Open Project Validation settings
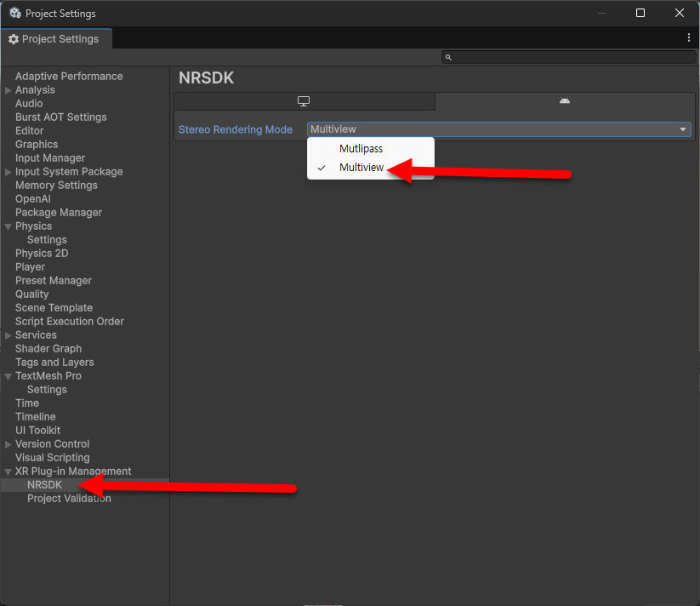700x606 pixels. 69,499
